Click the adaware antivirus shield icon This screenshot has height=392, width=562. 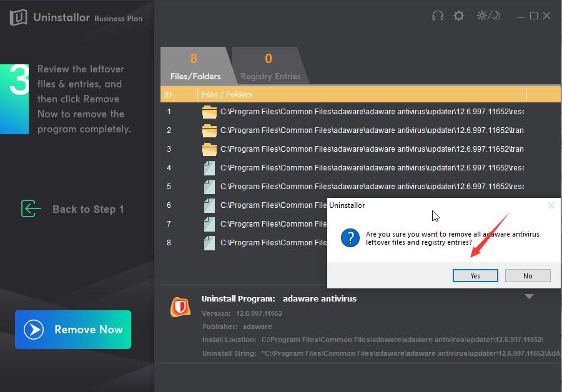pos(180,307)
